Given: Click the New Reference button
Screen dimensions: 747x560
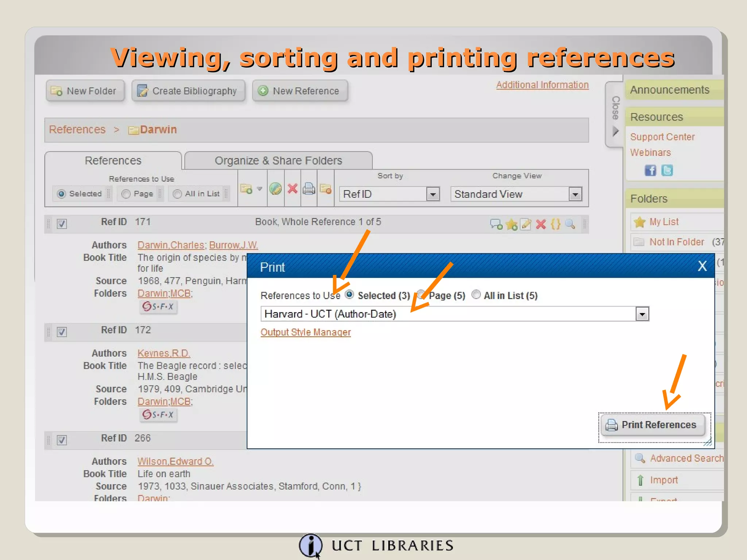Looking at the screenshot, I should 300,91.
